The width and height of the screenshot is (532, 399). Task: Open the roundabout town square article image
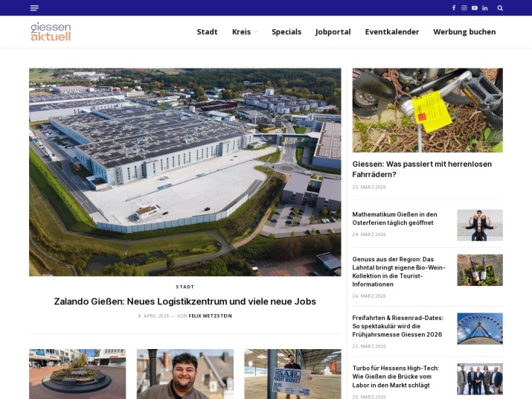(x=77, y=374)
